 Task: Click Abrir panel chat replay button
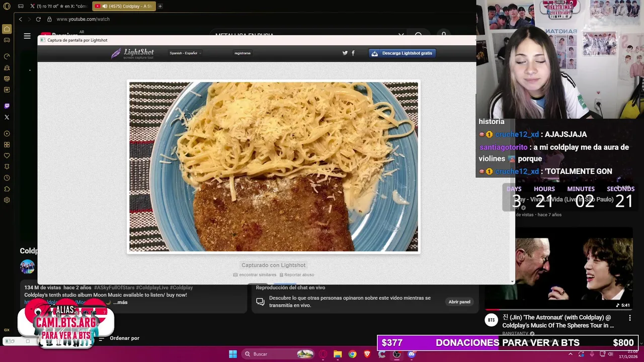459,302
